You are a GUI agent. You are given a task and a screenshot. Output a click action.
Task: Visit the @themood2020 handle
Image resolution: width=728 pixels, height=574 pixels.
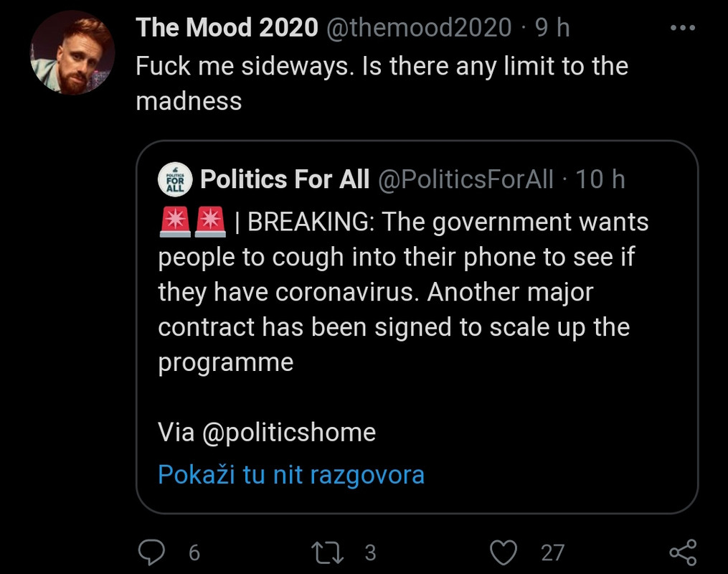[x=420, y=28]
